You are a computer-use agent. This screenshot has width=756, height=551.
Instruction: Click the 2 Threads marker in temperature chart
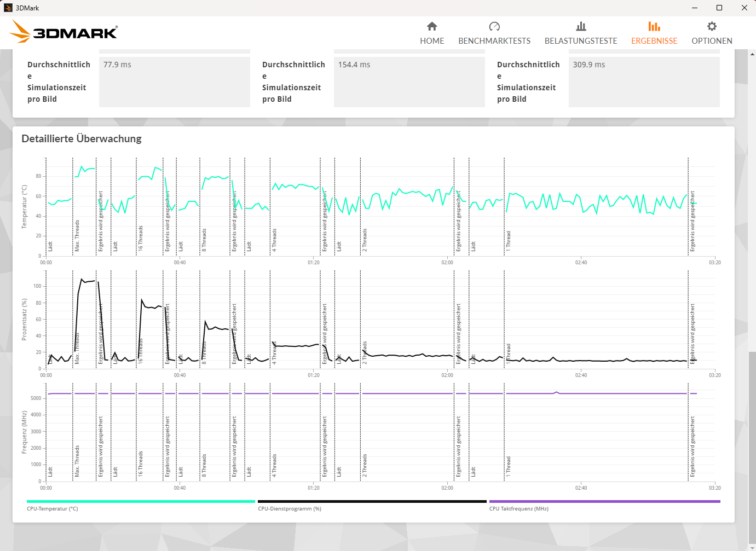click(x=365, y=240)
